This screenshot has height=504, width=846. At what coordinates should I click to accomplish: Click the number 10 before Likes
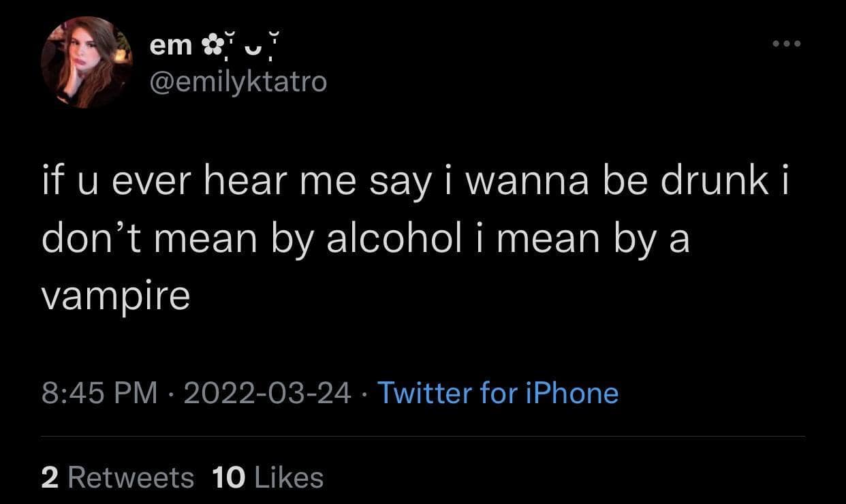(228, 477)
